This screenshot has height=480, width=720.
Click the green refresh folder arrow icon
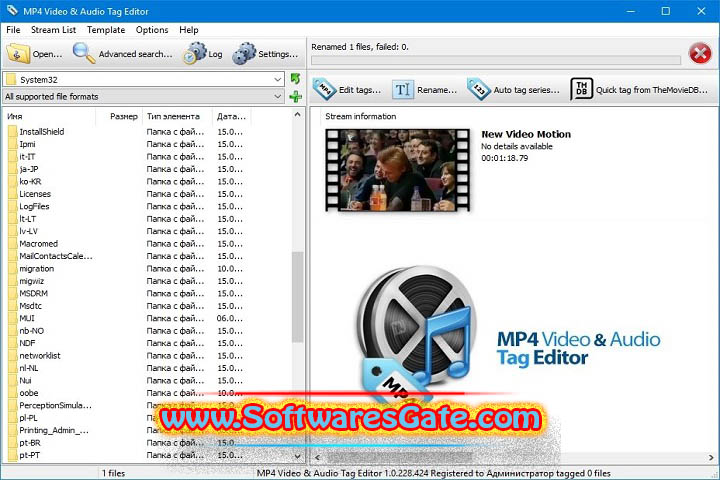click(295, 79)
